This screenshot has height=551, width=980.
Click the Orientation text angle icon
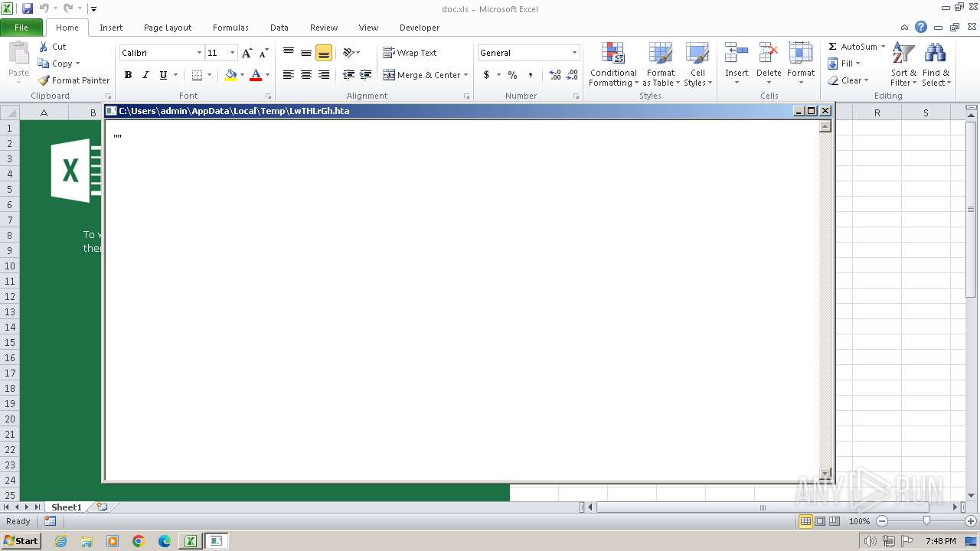click(348, 53)
